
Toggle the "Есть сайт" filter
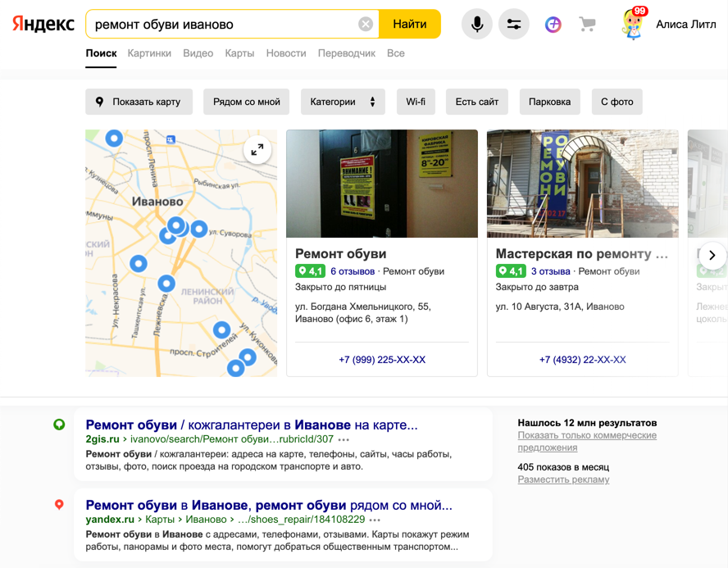pos(477,102)
